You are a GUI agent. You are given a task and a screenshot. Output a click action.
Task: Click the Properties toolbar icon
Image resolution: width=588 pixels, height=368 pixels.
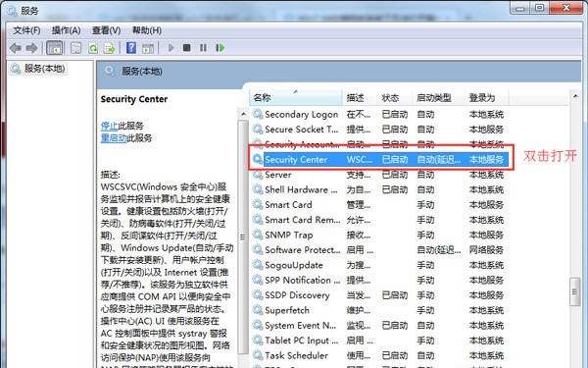click(76, 48)
